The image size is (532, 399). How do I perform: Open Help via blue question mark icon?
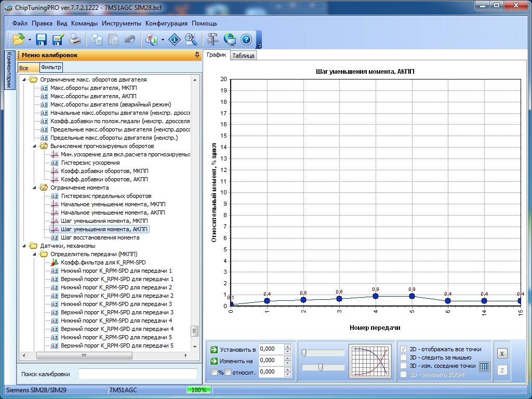tap(246, 39)
